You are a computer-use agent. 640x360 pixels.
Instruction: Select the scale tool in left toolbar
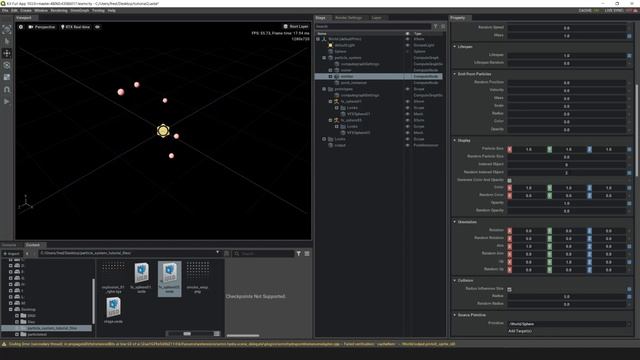tap(7, 77)
